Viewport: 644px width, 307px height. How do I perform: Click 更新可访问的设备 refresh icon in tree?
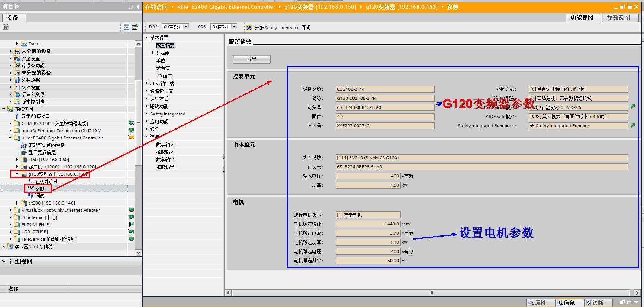24,145
